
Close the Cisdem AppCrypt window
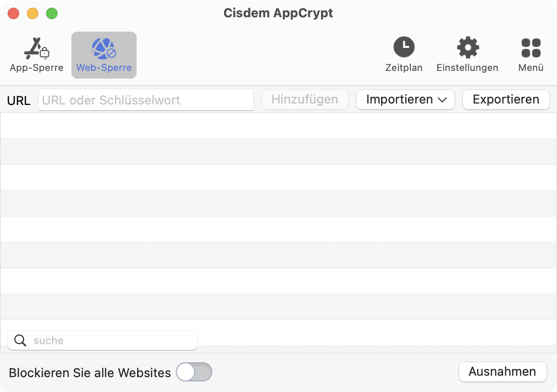click(x=13, y=13)
